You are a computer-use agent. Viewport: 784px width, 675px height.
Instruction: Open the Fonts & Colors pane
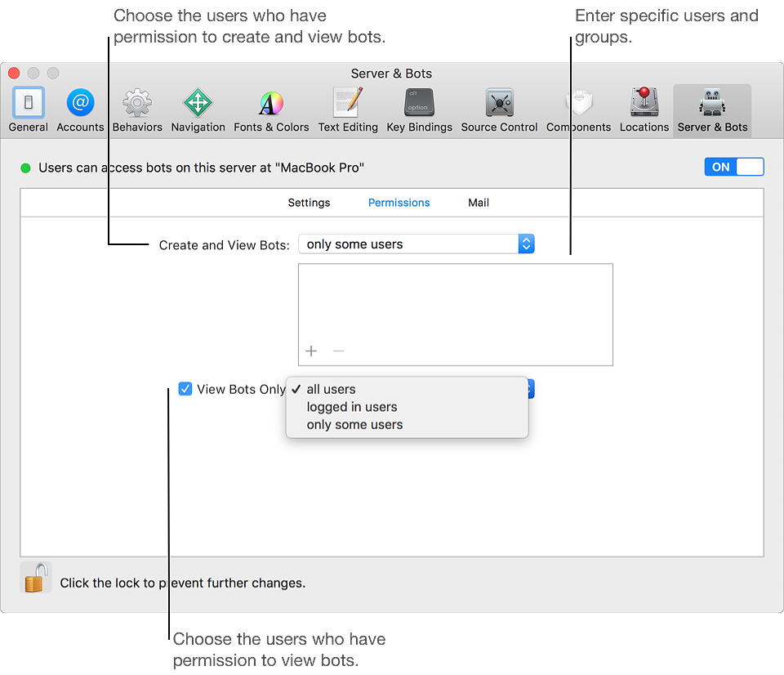click(271, 110)
